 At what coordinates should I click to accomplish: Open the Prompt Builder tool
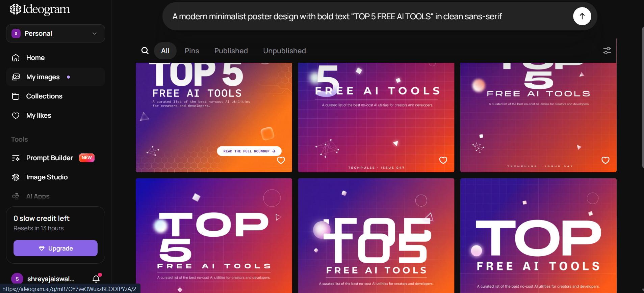click(50, 158)
